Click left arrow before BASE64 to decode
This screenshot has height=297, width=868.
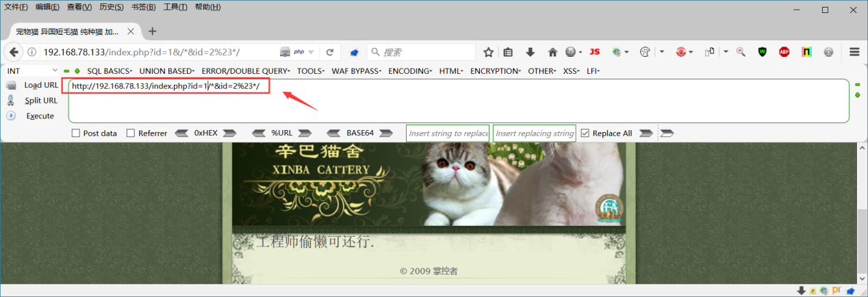334,133
